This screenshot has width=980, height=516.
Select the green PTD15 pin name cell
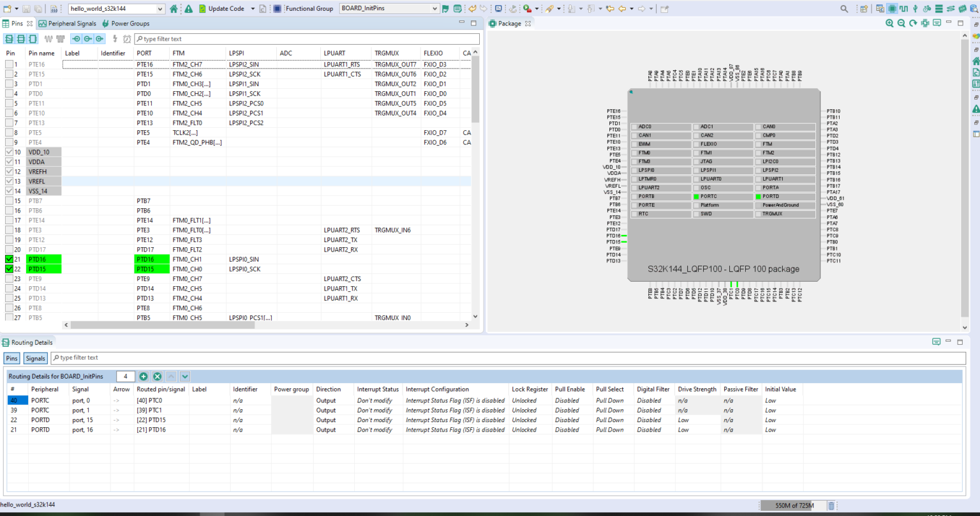[x=44, y=269]
